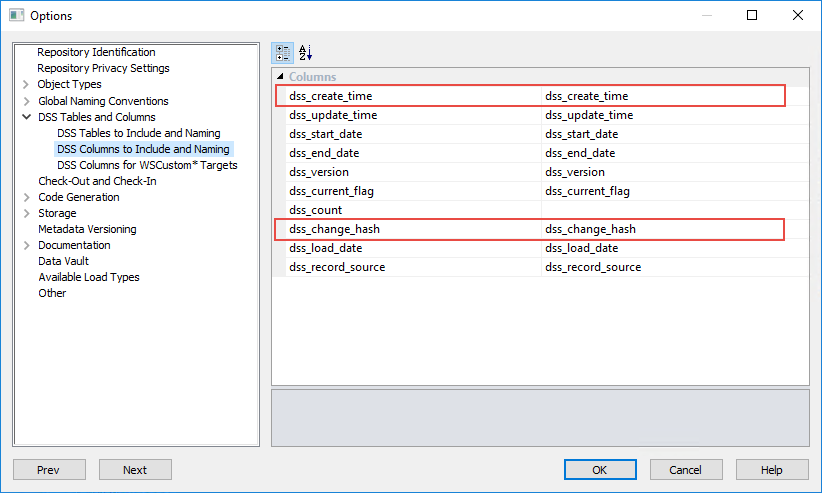Go to the Next options page
This screenshot has height=493, width=822.
[135, 470]
